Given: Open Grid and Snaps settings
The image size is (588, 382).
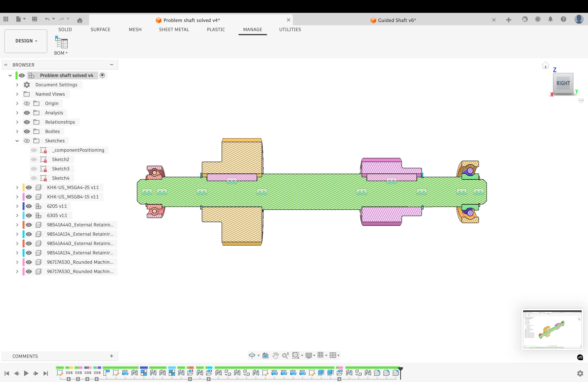Looking at the screenshot, I should [x=320, y=355].
